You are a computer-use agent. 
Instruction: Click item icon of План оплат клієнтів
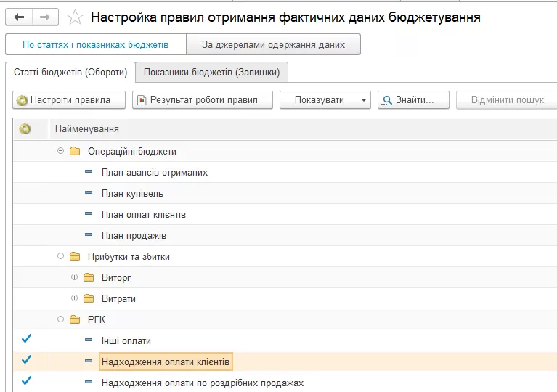click(x=89, y=213)
